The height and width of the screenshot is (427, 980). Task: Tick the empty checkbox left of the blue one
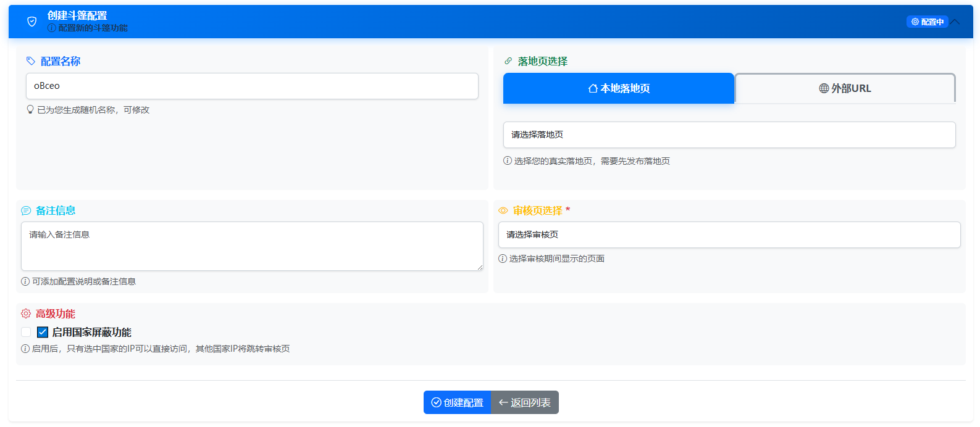click(x=26, y=332)
